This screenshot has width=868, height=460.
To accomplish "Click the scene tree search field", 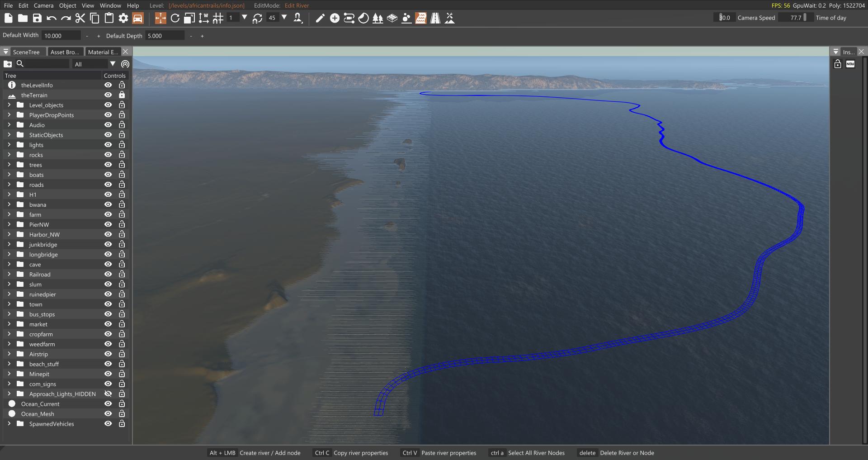I will pos(42,64).
